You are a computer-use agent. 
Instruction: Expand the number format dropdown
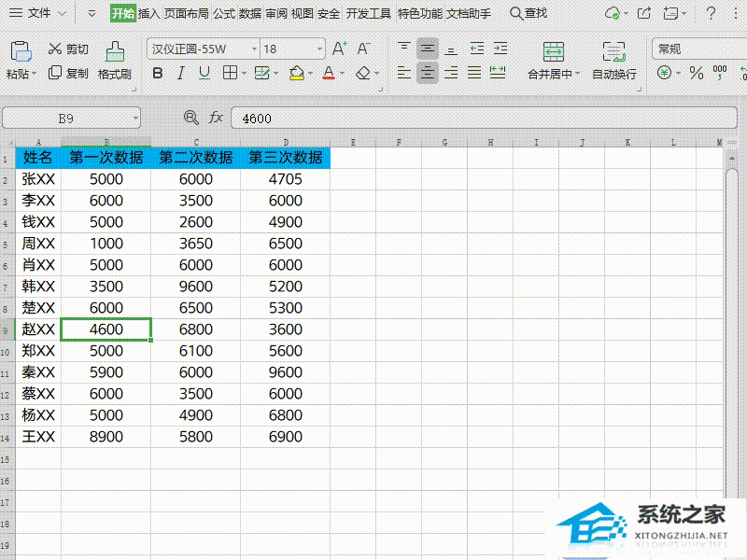[x=738, y=49]
